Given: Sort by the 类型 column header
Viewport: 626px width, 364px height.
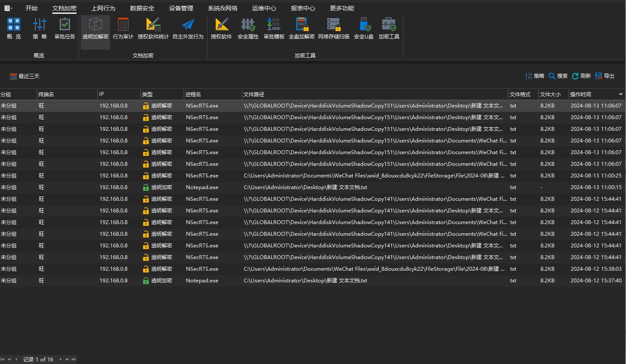Looking at the screenshot, I should (162, 94).
